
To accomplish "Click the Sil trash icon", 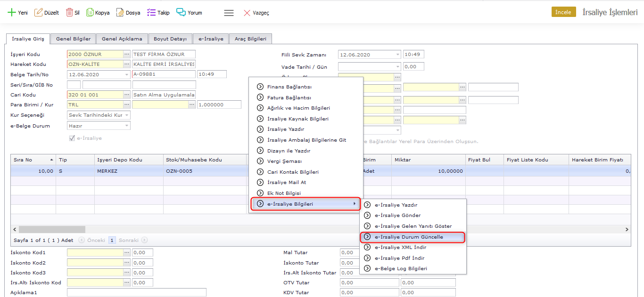I will (69, 13).
